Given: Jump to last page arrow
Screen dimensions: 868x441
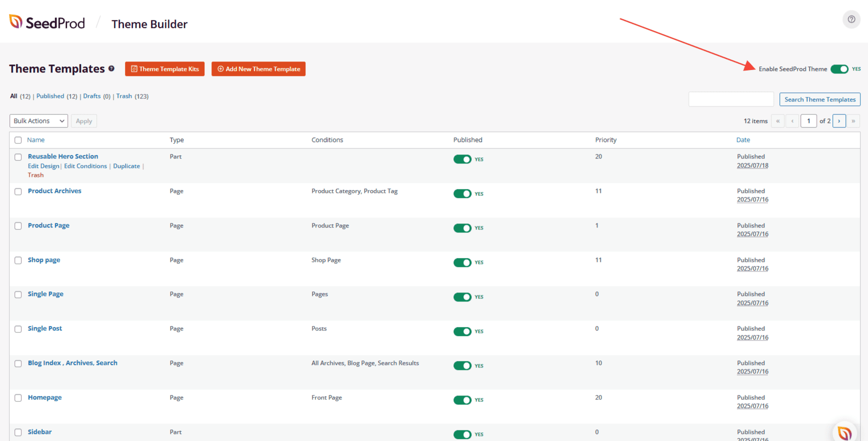Looking at the screenshot, I should (x=853, y=121).
